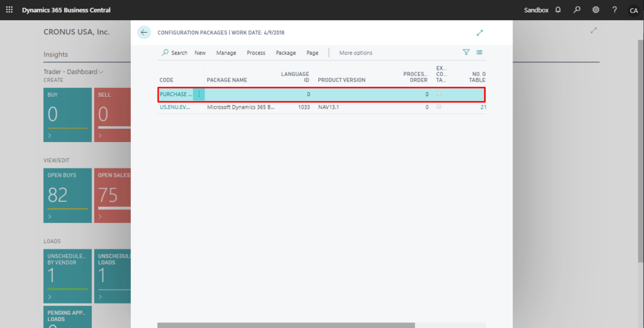Click Dynamics 365 Business Central title
The image size is (644, 328).
click(66, 10)
